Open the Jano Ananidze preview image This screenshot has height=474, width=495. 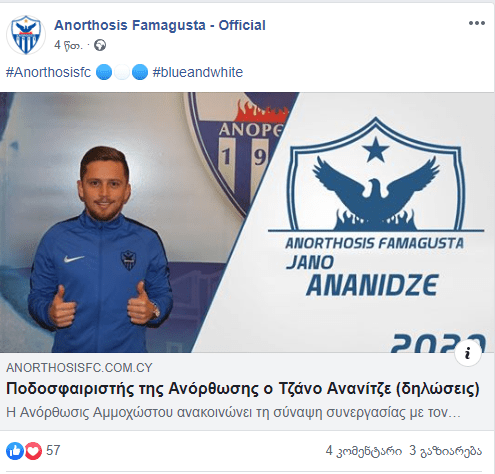pyautogui.click(x=247, y=222)
